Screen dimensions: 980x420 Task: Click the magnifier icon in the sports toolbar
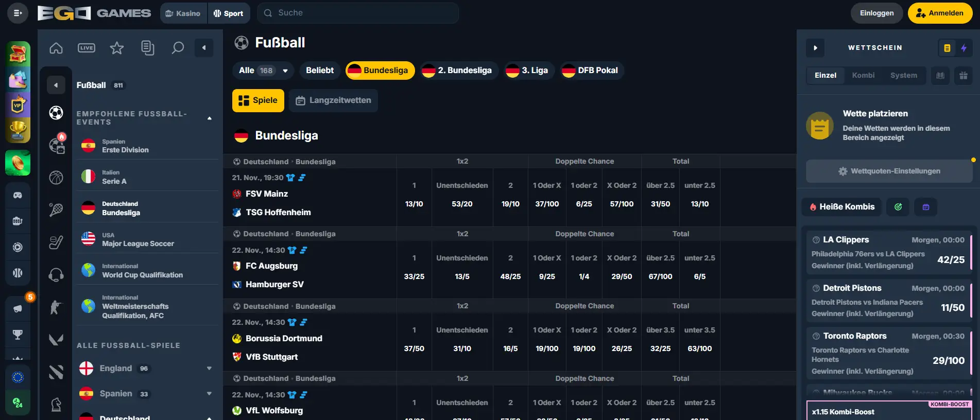(178, 48)
